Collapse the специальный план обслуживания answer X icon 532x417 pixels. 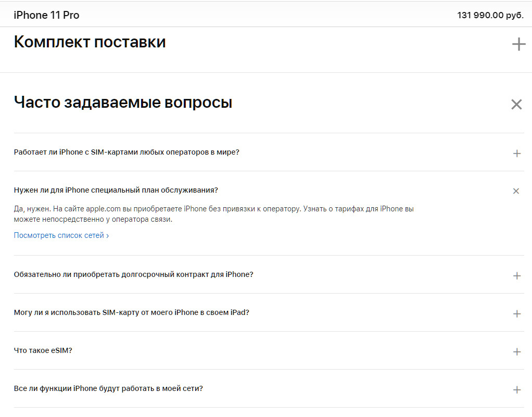pyautogui.click(x=516, y=191)
